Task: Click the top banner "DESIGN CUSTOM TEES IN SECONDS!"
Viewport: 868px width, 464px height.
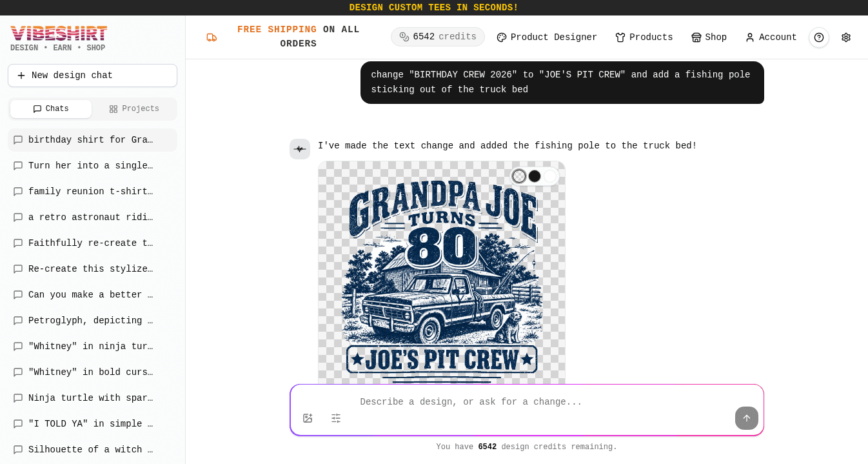Action: (x=434, y=8)
